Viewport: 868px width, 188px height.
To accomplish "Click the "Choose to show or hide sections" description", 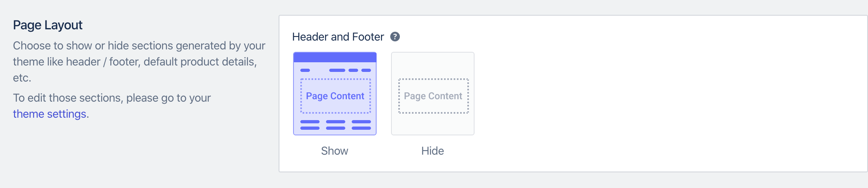I will (139, 61).
